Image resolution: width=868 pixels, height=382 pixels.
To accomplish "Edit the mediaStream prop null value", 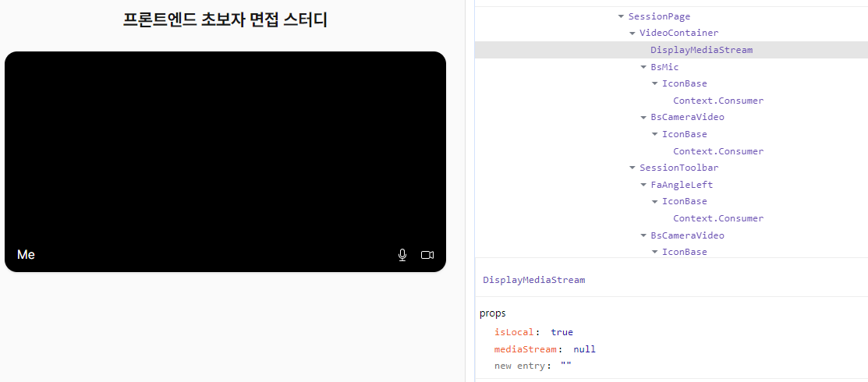I will (x=584, y=349).
